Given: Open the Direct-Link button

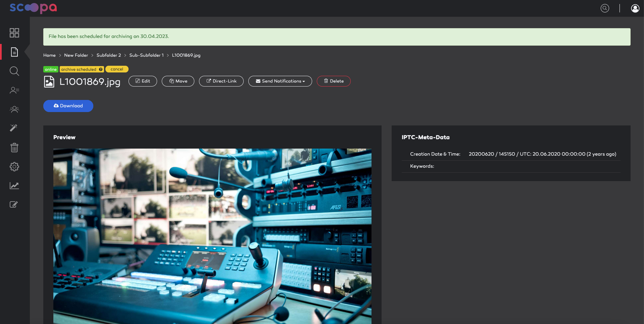Looking at the screenshot, I should [x=221, y=81].
